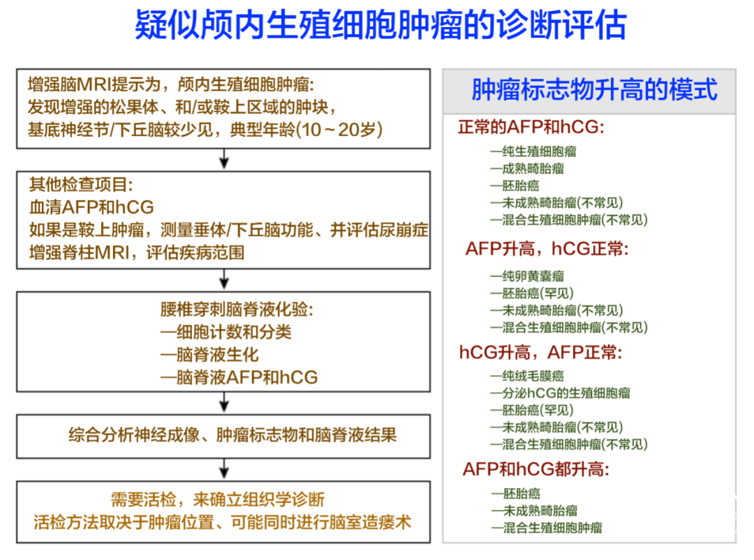Select the heading AFP升高，hCG正常:
Image resolution: width=754 pixels, height=560 pixels.
coord(547,249)
